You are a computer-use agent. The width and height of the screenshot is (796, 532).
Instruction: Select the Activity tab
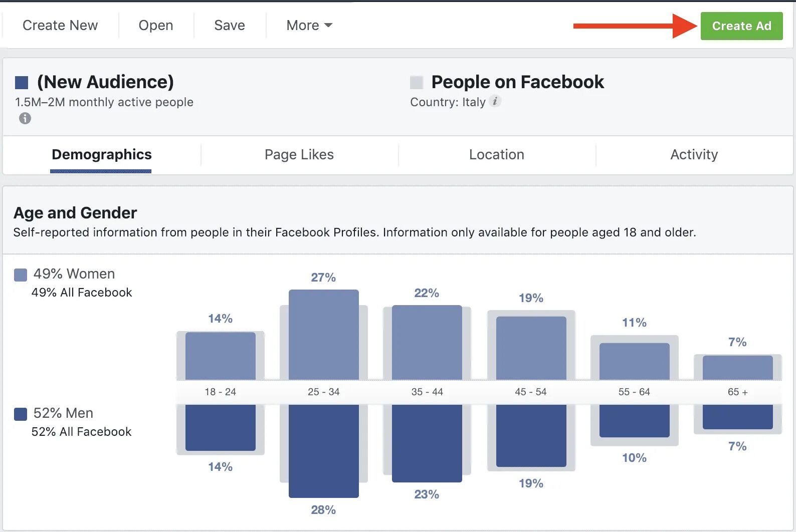click(x=694, y=154)
